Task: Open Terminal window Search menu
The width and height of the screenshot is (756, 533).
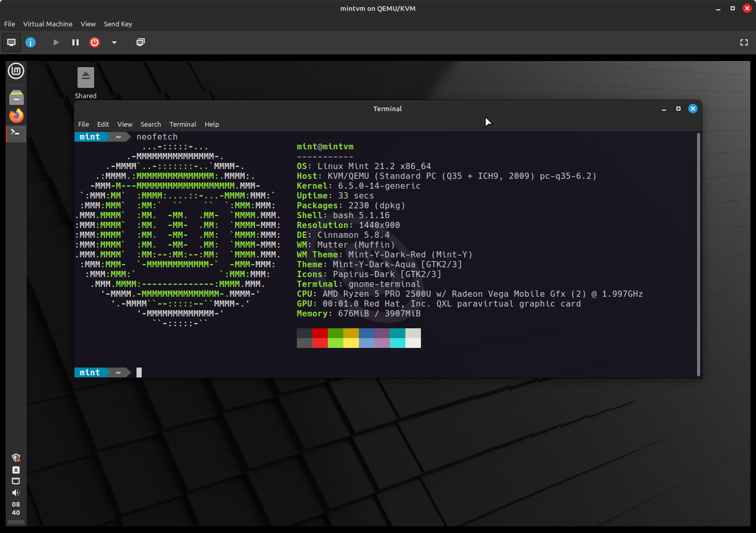Action: pyautogui.click(x=150, y=125)
